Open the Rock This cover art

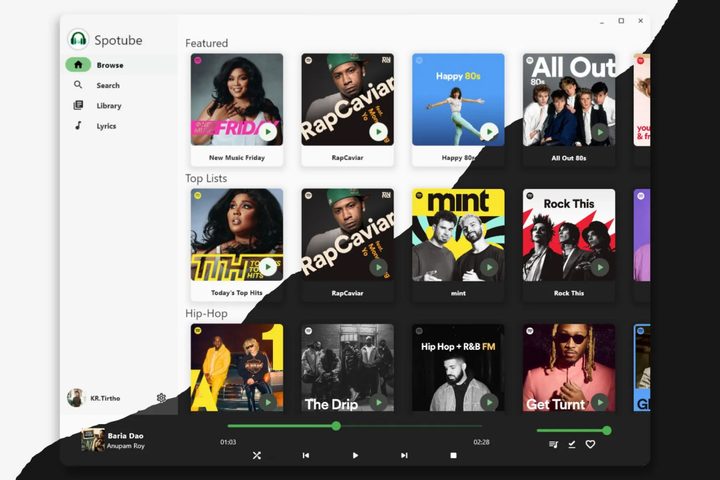tap(569, 235)
